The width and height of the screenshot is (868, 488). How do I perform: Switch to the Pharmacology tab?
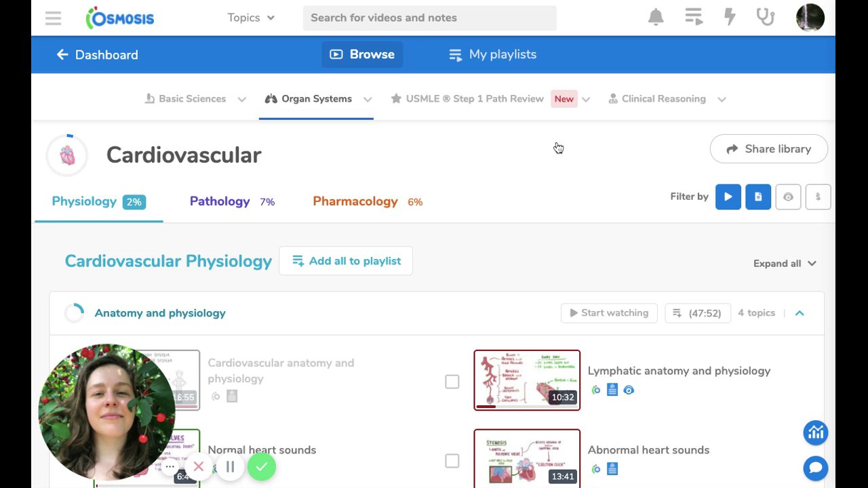click(355, 201)
